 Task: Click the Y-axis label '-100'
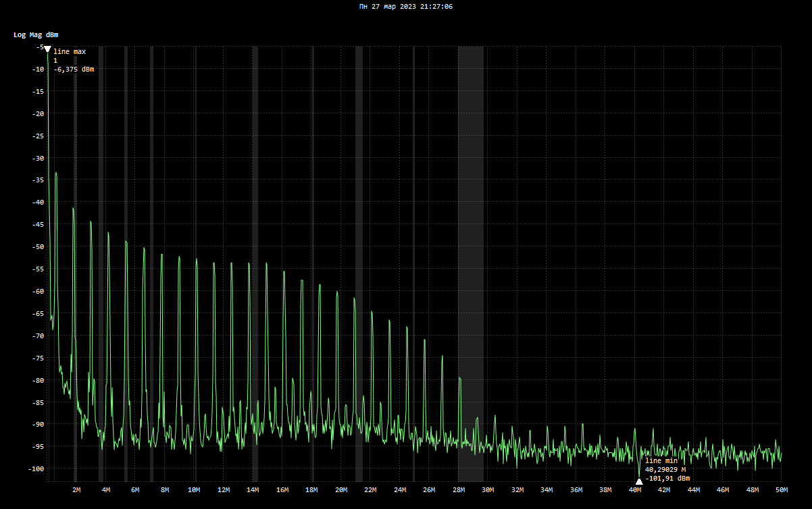pyautogui.click(x=36, y=468)
